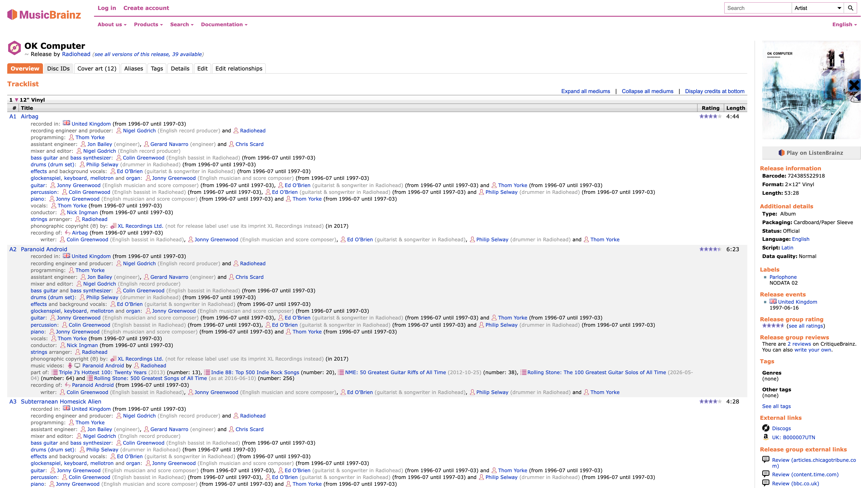This screenshot has width=868, height=488.
Task: Click the microphone icon next to music videos
Action: 70,365
